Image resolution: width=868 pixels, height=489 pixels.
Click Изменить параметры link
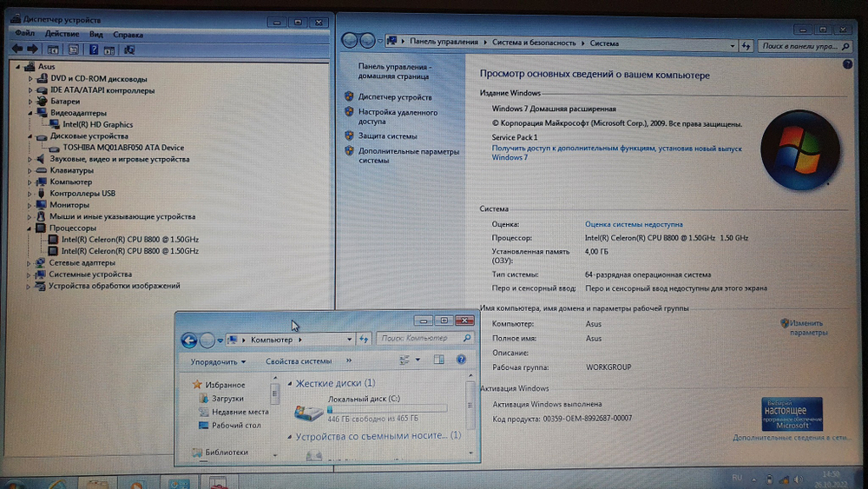807,327
